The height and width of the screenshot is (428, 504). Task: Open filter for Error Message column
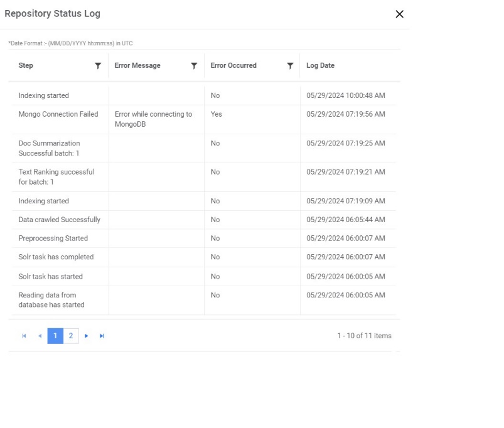coord(194,66)
